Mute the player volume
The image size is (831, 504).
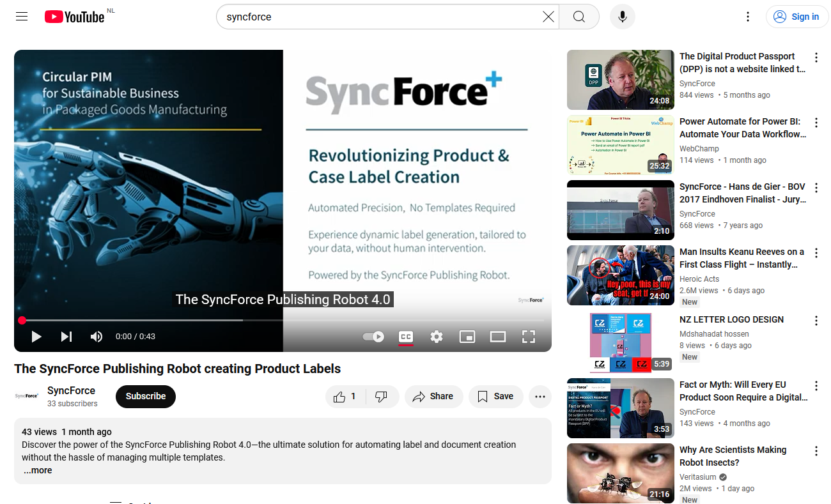point(97,337)
